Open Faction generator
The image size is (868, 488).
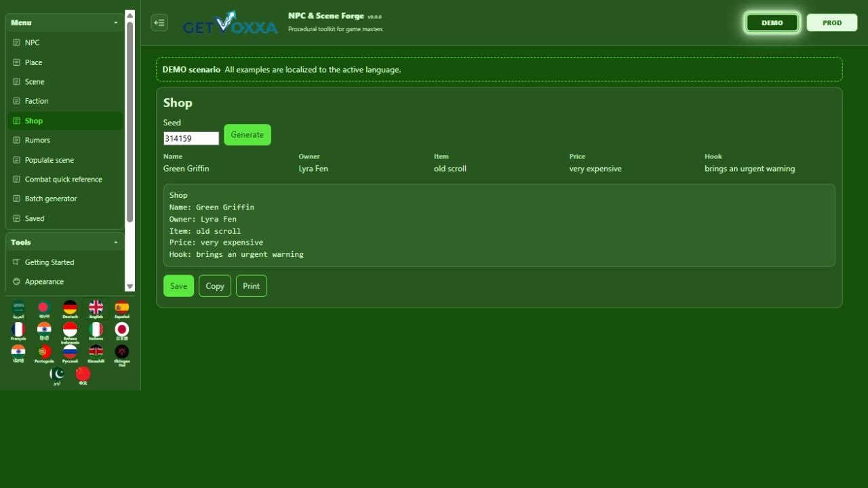tap(64, 101)
